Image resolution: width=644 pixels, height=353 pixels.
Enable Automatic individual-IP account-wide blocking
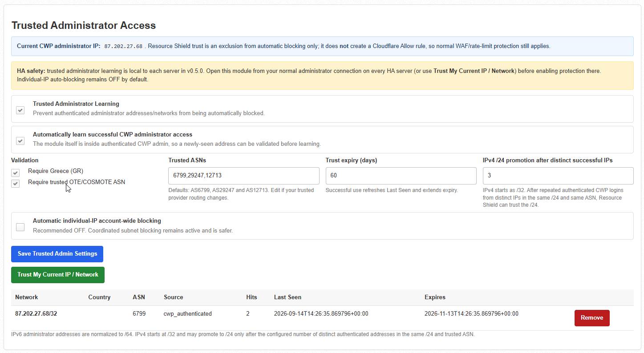pyautogui.click(x=20, y=227)
